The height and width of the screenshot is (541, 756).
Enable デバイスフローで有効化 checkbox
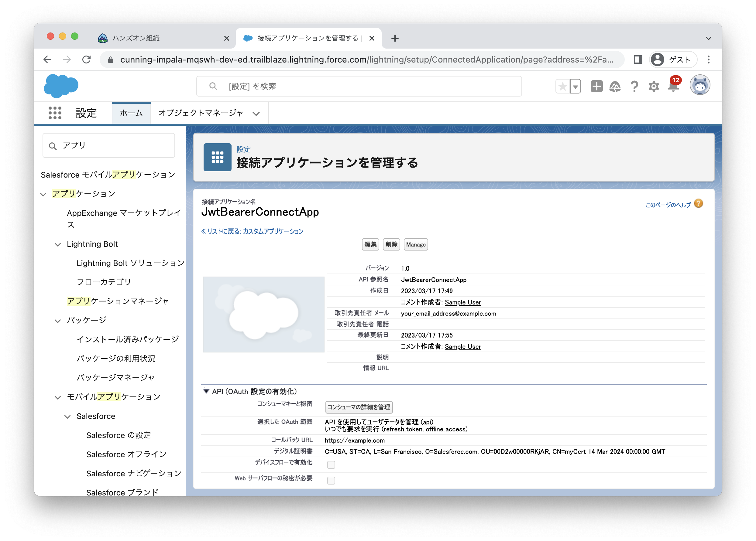331,464
